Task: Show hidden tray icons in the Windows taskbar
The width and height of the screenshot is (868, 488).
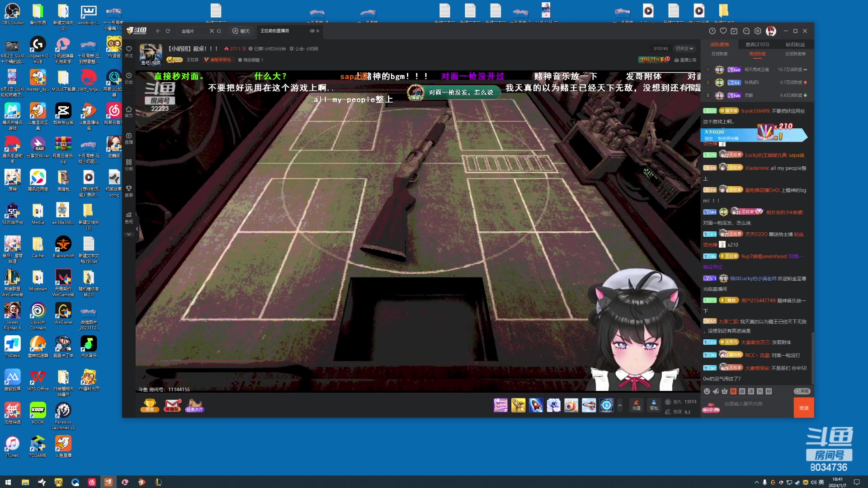Action: pyautogui.click(x=756, y=482)
